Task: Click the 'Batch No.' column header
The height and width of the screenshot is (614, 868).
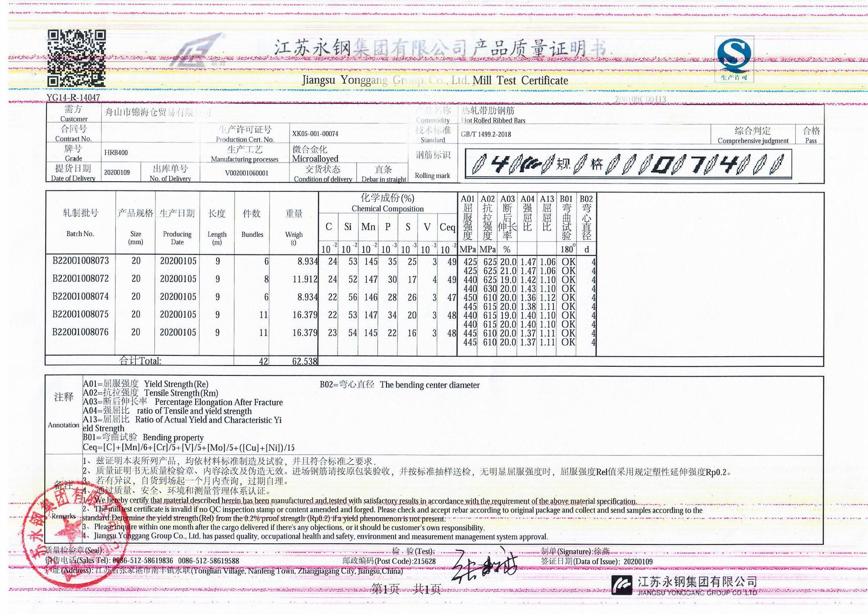Action: pos(80,233)
